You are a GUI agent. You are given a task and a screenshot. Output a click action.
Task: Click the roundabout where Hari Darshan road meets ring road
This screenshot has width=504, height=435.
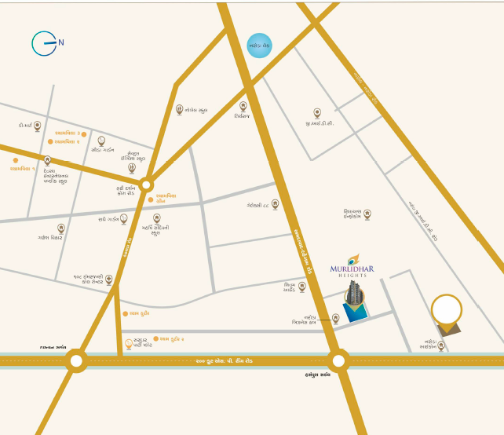click(x=76, y=360)
